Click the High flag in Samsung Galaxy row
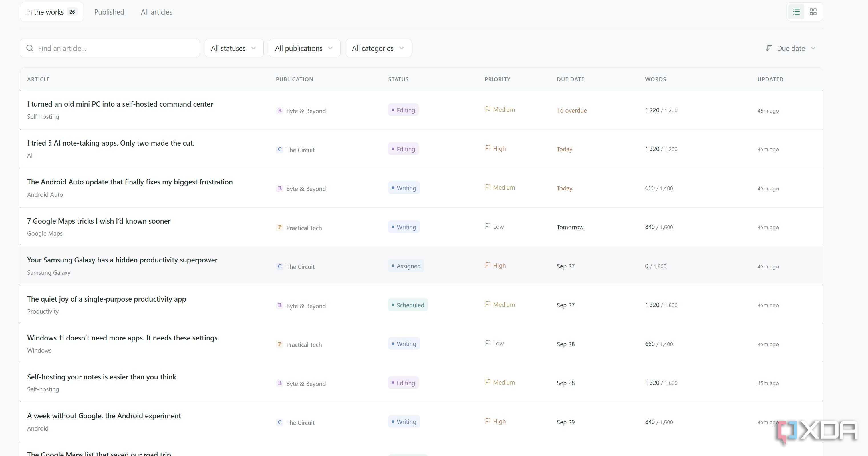Image resolution: width=868 pixels, height=456 pixels. point(488,265)
